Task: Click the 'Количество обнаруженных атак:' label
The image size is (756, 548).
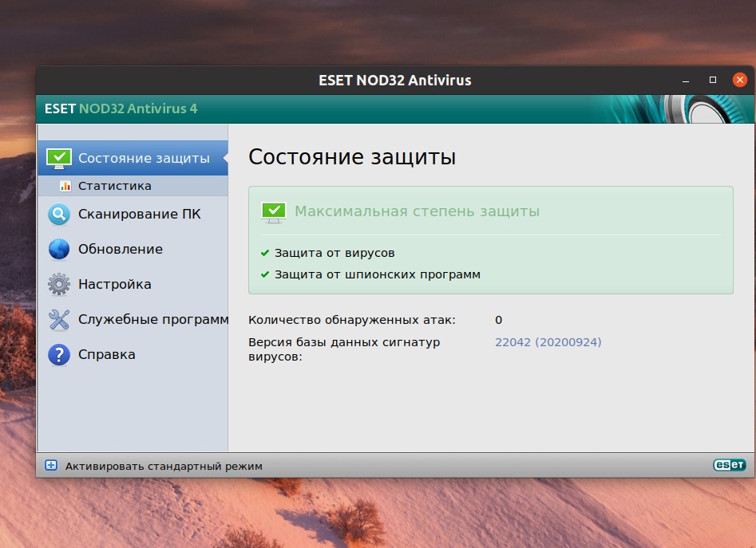Action: pos(352,320)
